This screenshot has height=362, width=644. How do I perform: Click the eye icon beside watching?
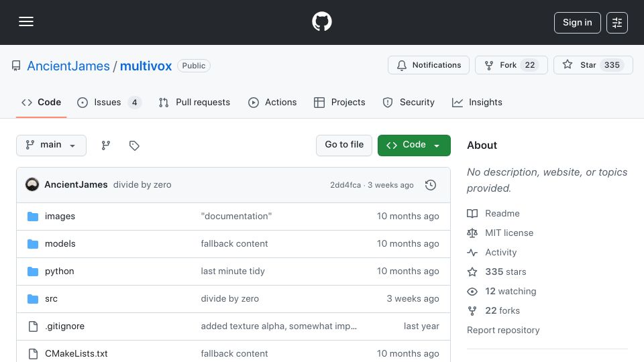[472, 292]
